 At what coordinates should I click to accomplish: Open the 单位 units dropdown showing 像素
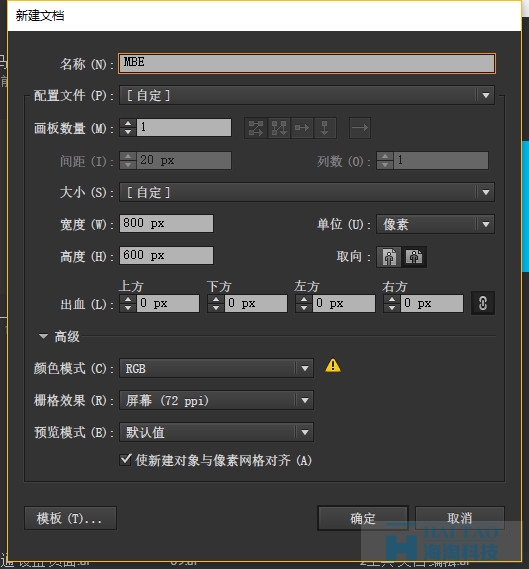pyautogui.click(x=435, y=224)
